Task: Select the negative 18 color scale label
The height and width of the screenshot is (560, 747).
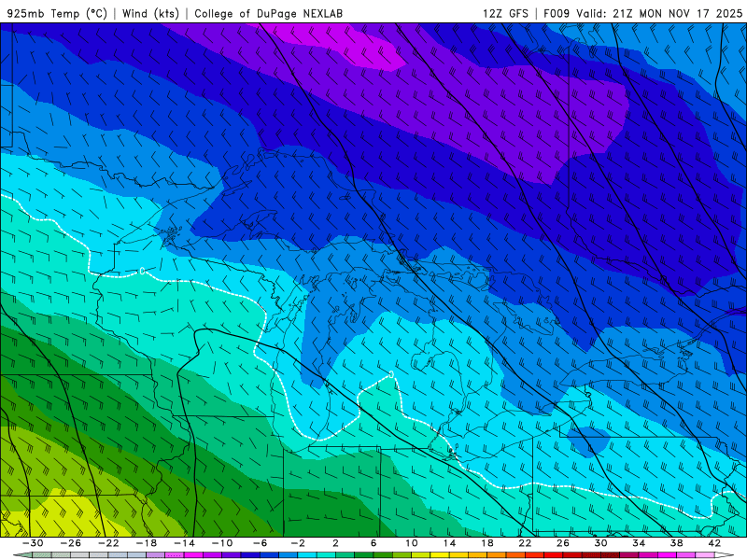Action: tap(147, 543)
